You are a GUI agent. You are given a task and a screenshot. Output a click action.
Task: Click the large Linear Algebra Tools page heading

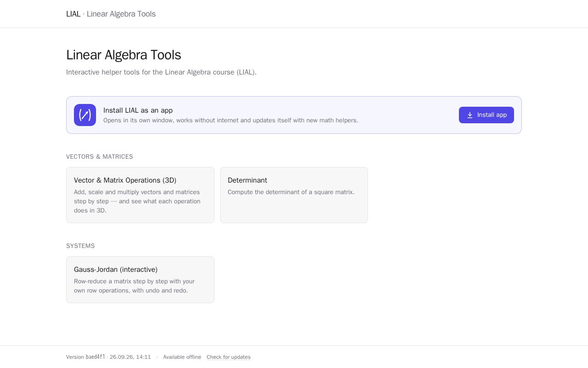click(x=124, y=55)
